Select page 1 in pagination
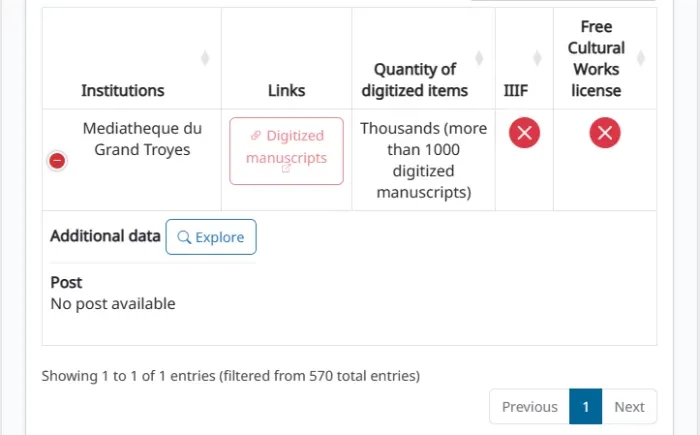This screenshot has width=700, height=435. 586,406
